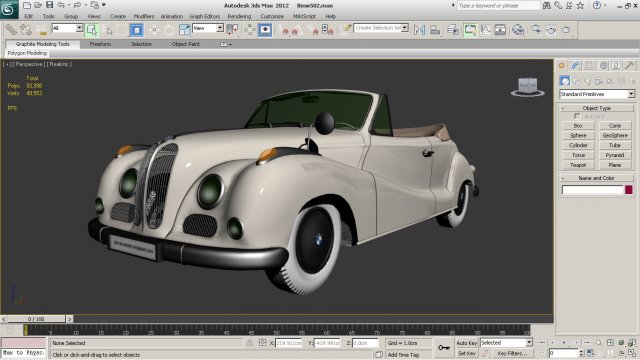Click the Auto Key button
Viewport: 640px width, 360px height.
click(x=467, y=343)
